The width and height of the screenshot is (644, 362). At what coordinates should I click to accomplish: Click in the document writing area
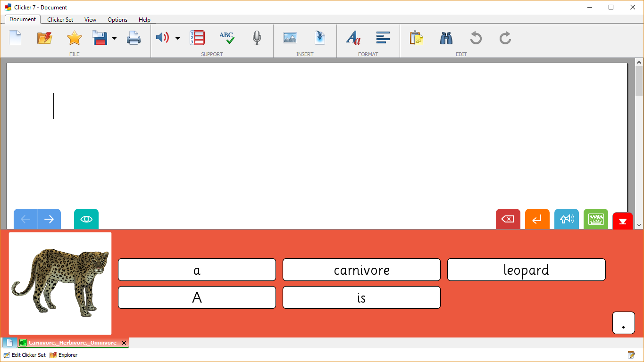pyautogui.click(x=317, y=146)
